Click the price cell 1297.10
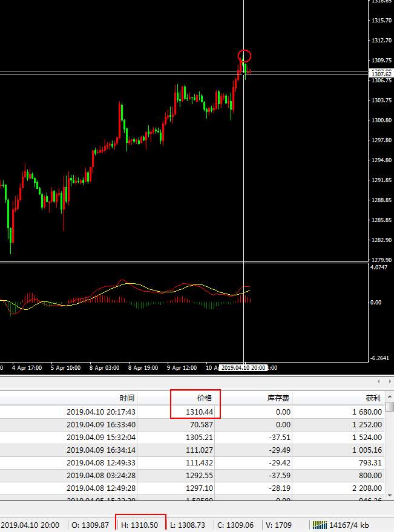The width and height of the screenshot is (394, 532). pos(199,488)
